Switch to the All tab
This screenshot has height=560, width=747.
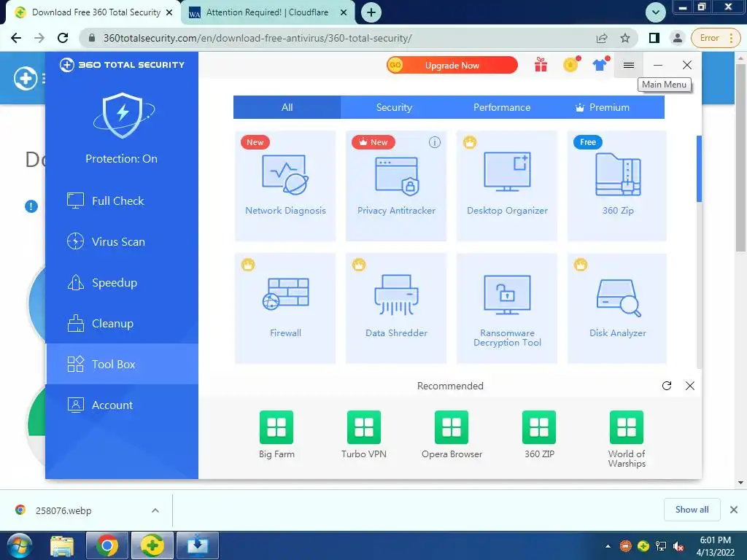[287, 107]
